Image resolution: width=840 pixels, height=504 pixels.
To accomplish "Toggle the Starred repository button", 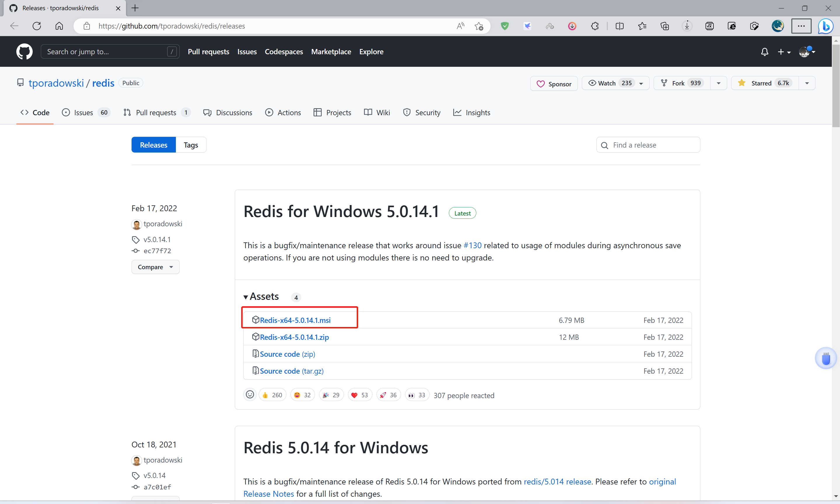I will coord(765,83).
